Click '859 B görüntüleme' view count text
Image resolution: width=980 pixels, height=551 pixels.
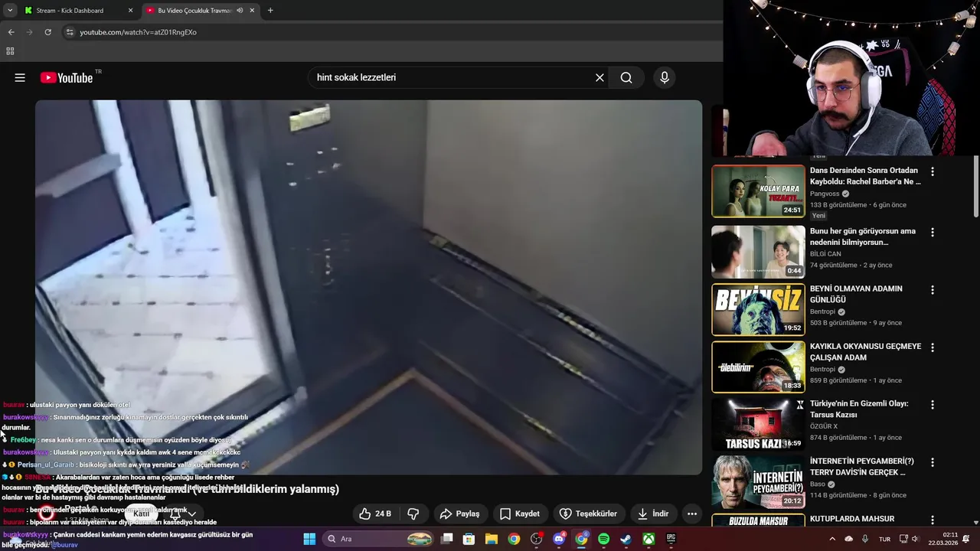838,380
